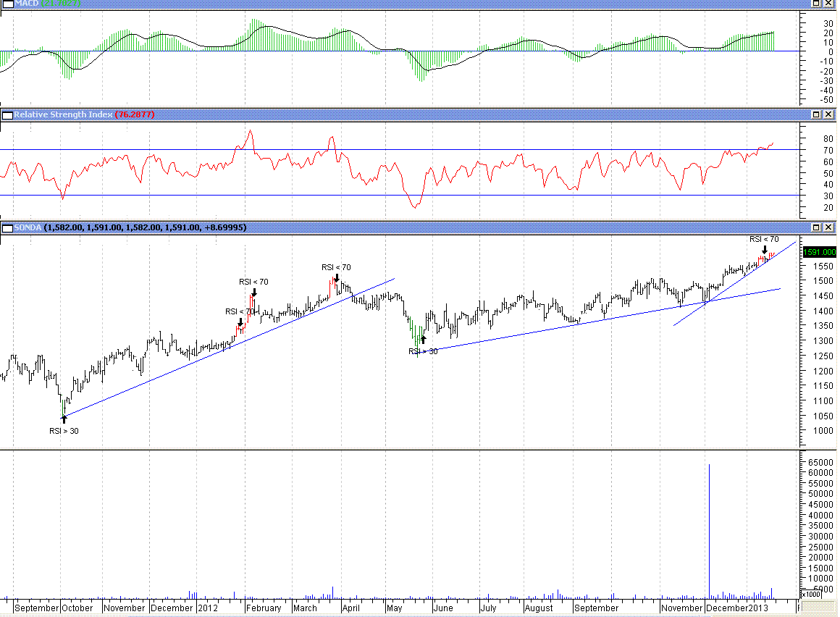Viewport: 840px width, 617px height.
Task: Click the down arrow marker near January 2013 high
Action: (765, 250)
